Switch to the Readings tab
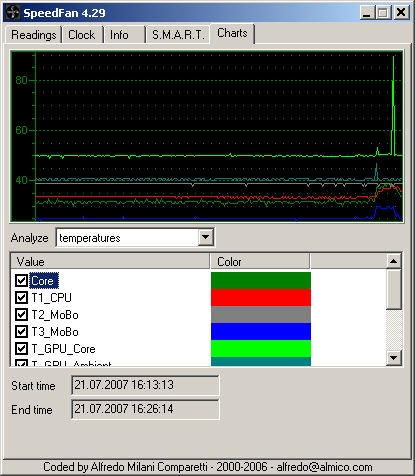The width and height of the screenshot is (415, 476). tap(33, 35)
